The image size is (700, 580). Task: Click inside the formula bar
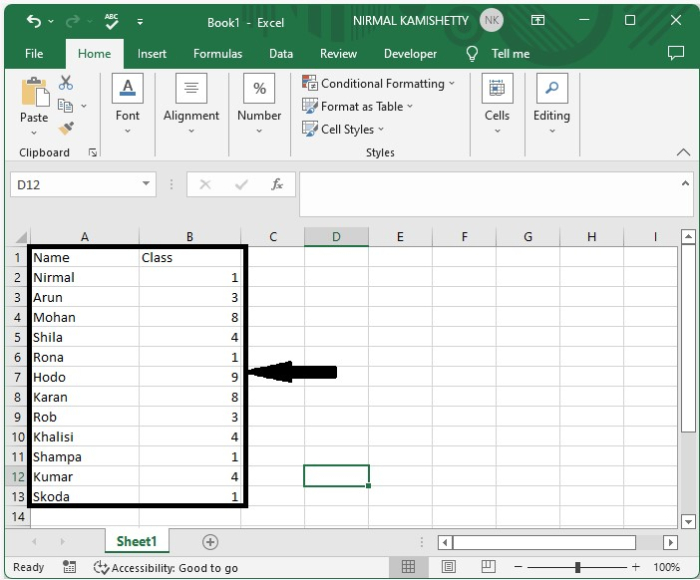(x=489, y=194)
